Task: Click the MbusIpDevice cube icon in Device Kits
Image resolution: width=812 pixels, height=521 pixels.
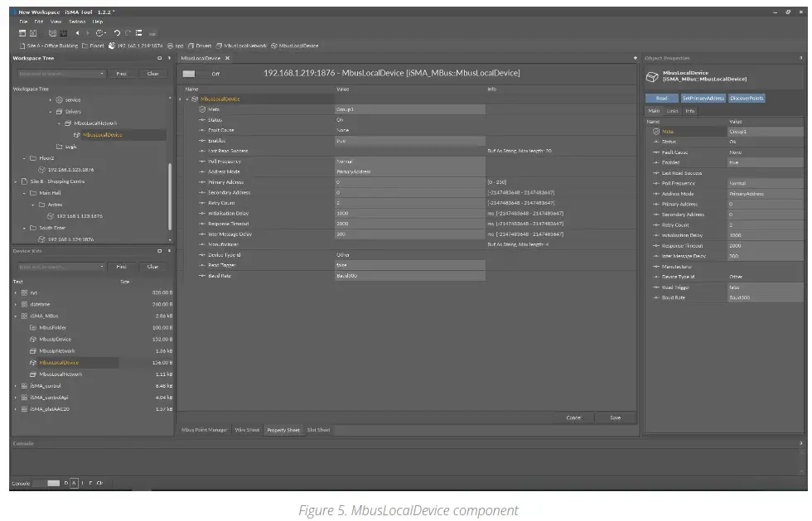Action: (x=33, y=340)
